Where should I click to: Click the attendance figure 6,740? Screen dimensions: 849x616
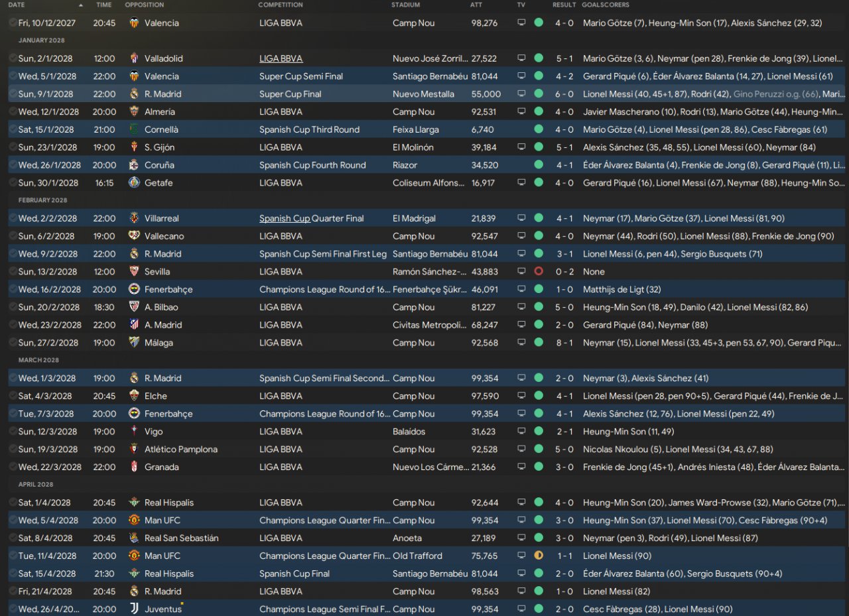coord(482,129)
